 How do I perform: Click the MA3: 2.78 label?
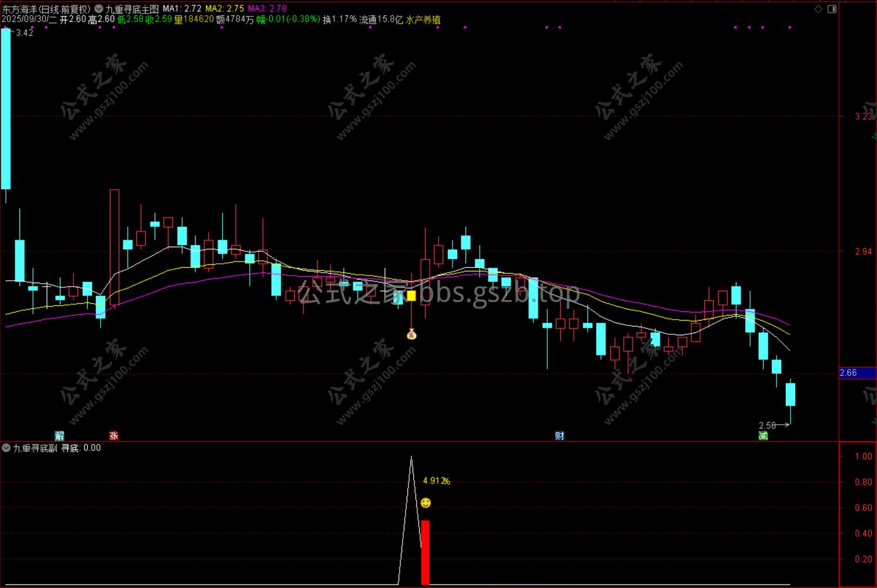[267, 9]
